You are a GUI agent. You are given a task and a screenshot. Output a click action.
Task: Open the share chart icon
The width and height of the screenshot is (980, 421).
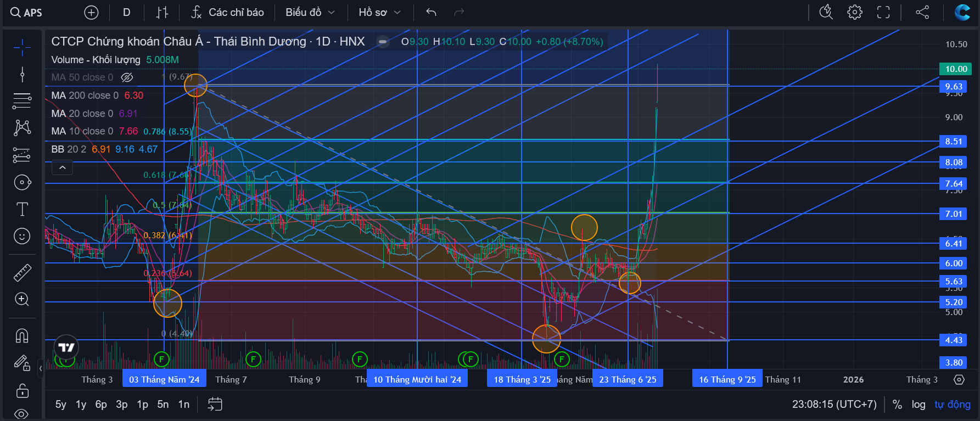(x=922, y=12)
